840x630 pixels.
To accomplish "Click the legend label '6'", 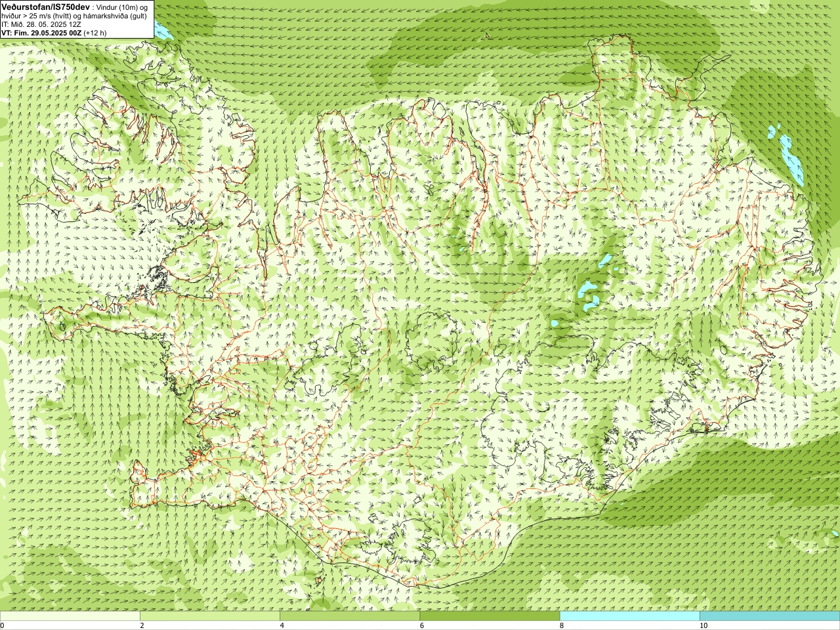I will (421, 625).
